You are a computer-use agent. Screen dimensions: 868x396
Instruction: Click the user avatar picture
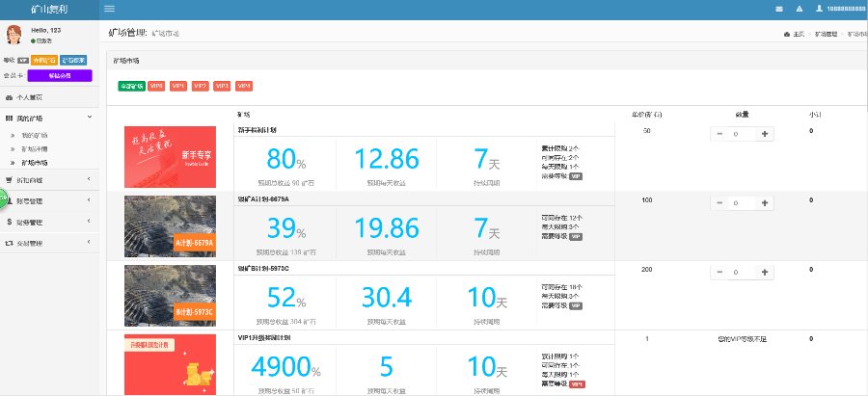[14, 35]
